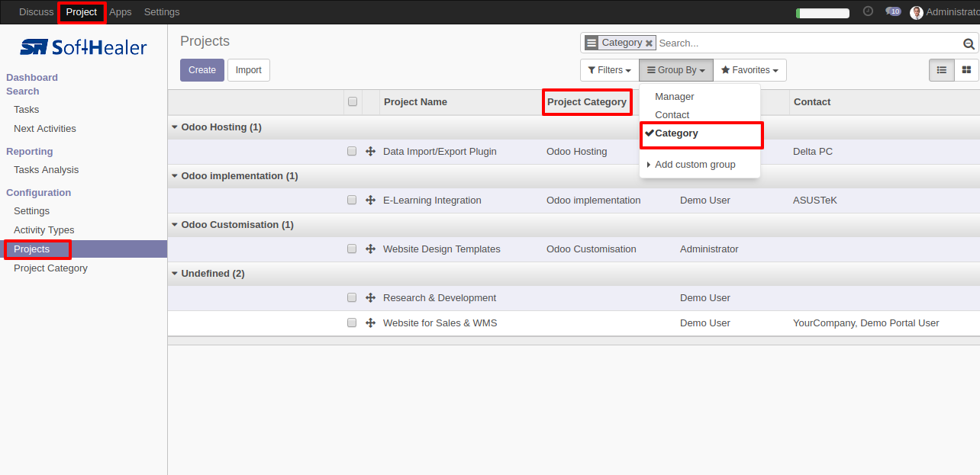
Task: Switch to kanban view
Action: point(966,70)
